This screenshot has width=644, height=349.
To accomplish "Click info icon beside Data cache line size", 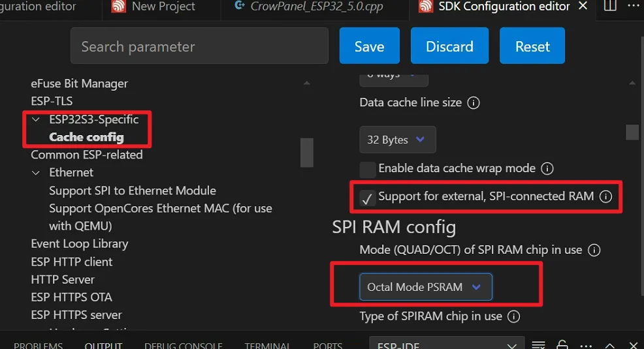I will 474,103.
